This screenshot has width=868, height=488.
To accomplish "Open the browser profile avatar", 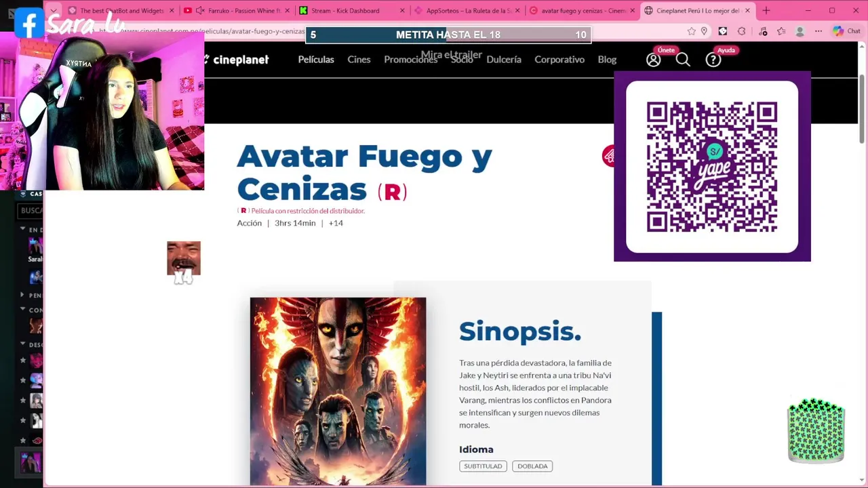I will [x=800, y=31].
